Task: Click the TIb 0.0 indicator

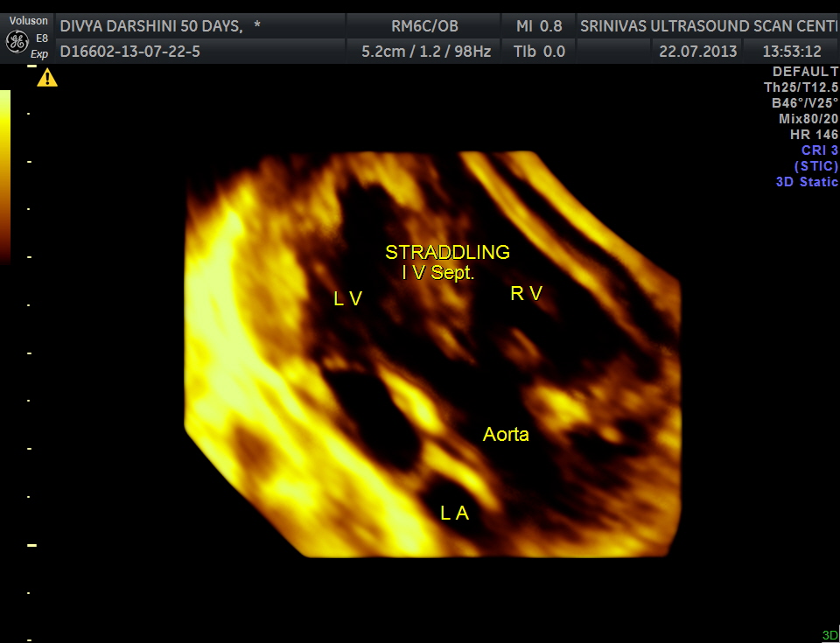Action: pos(539,52)
